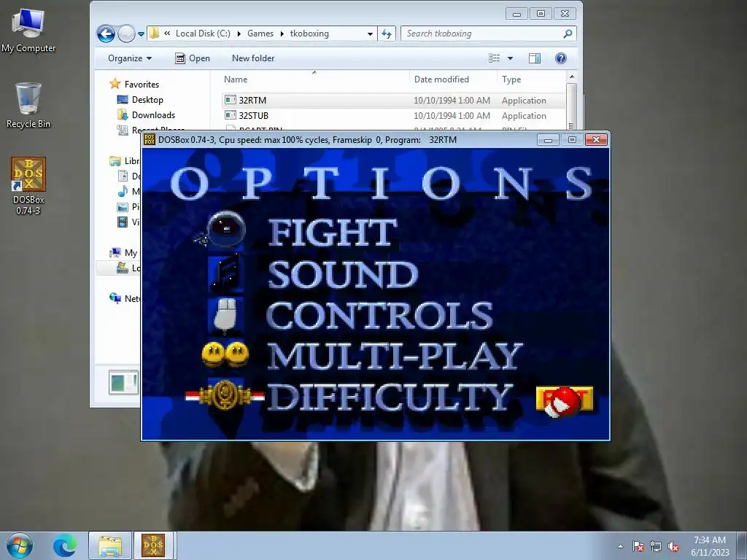Image resolution: width=747 pixels, height=560 pixels.
Task: Open the Windows Start button
Action: (x=19, y=545)
